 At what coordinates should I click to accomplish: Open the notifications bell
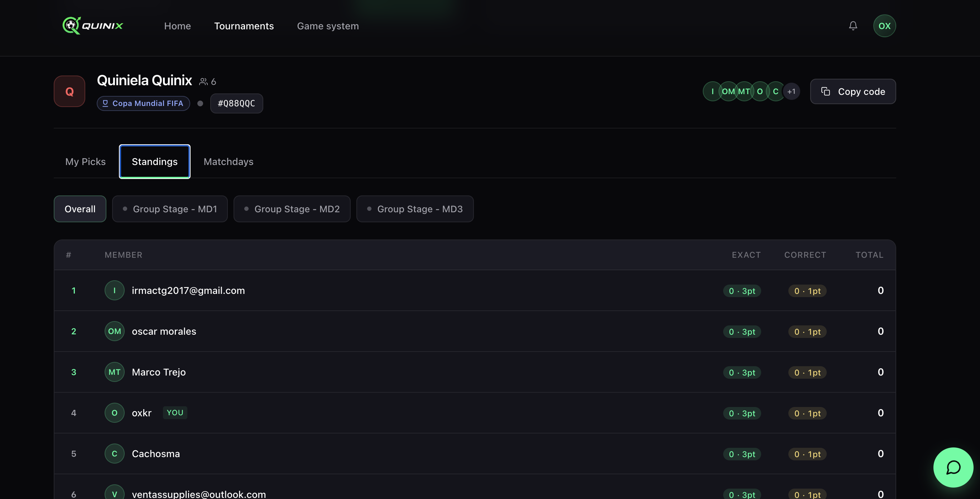[853, 26]
